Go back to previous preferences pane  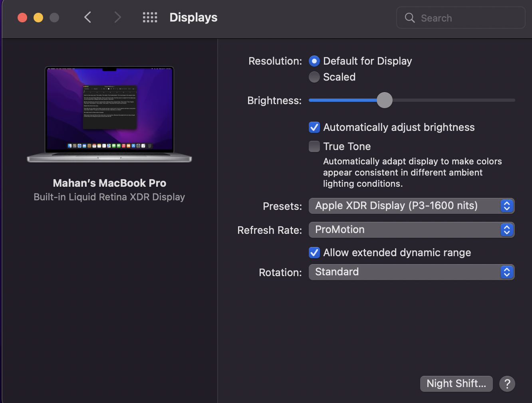tap(88, 17)
